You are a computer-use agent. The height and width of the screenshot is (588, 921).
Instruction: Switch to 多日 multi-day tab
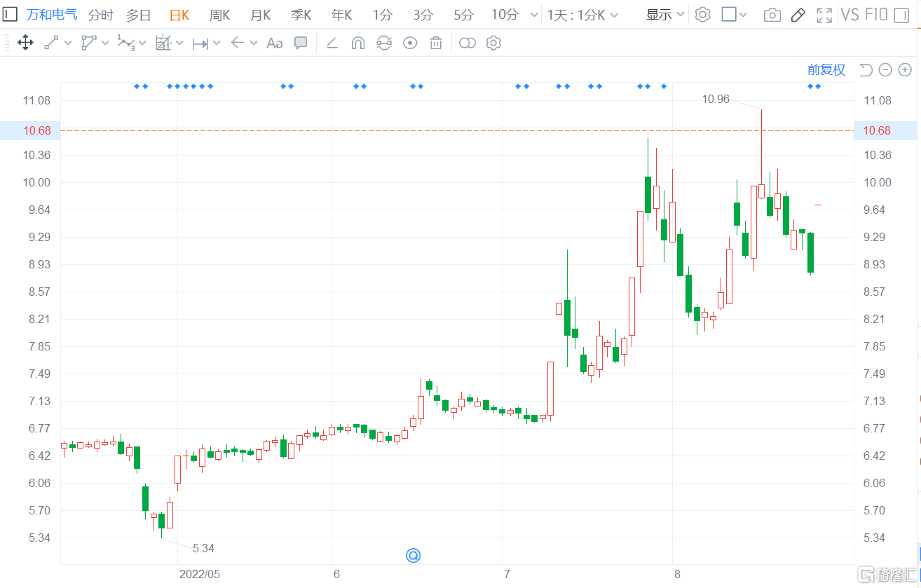[139, 15]
